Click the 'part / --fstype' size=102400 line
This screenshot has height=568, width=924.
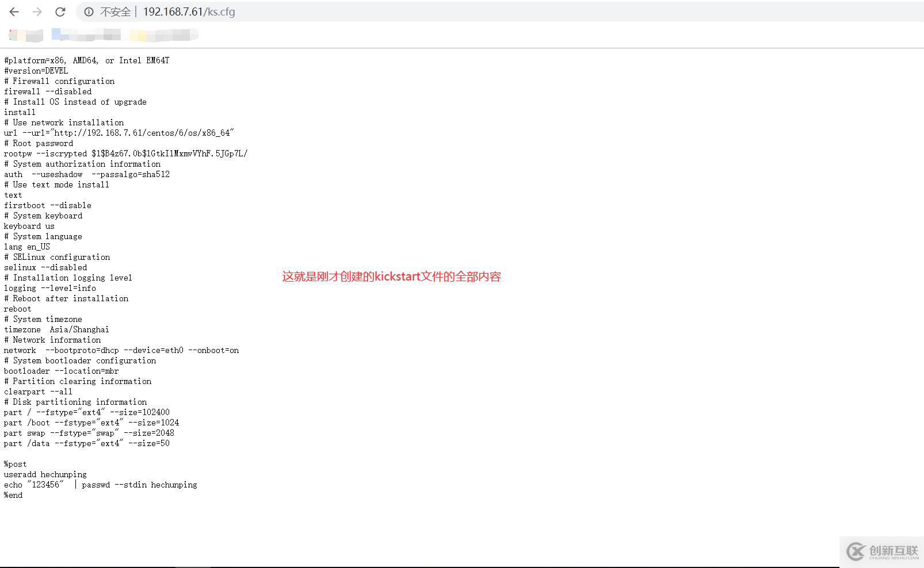coord(87,412)
